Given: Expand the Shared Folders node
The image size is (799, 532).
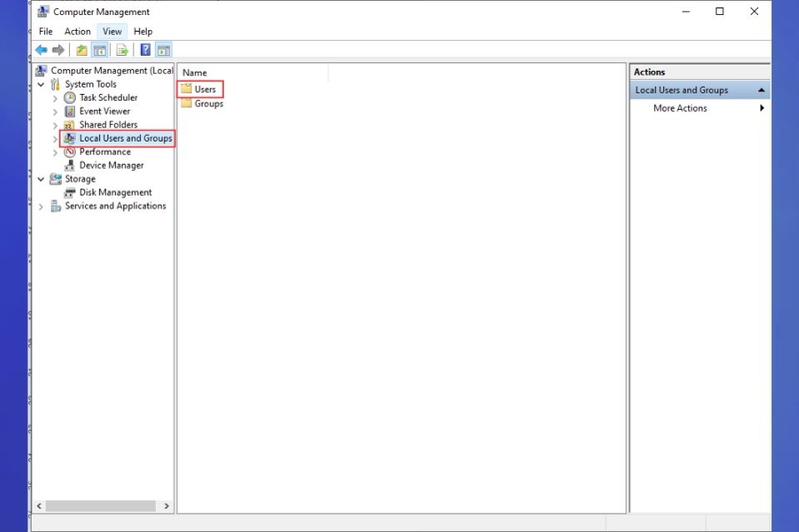Looking at the screenshot, I should pyautogui.click(x=55, y=125).
